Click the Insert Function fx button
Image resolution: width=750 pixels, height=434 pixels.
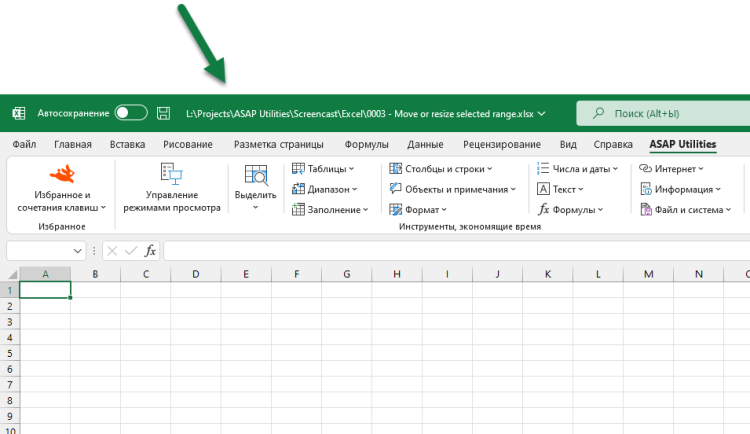(x=150, y=251)
